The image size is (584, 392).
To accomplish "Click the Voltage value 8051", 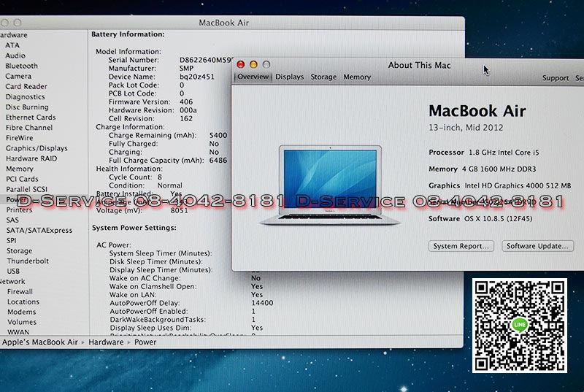I will pos(179,211).
